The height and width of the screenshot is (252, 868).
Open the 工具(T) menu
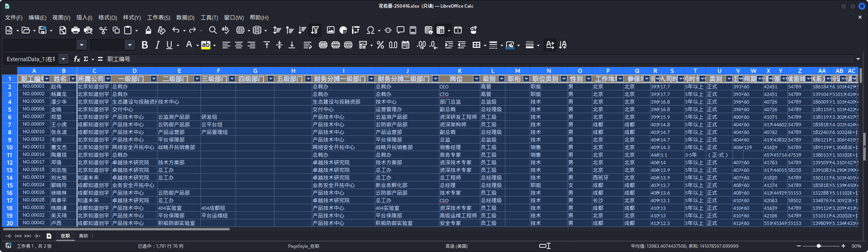tap(210, 17)
